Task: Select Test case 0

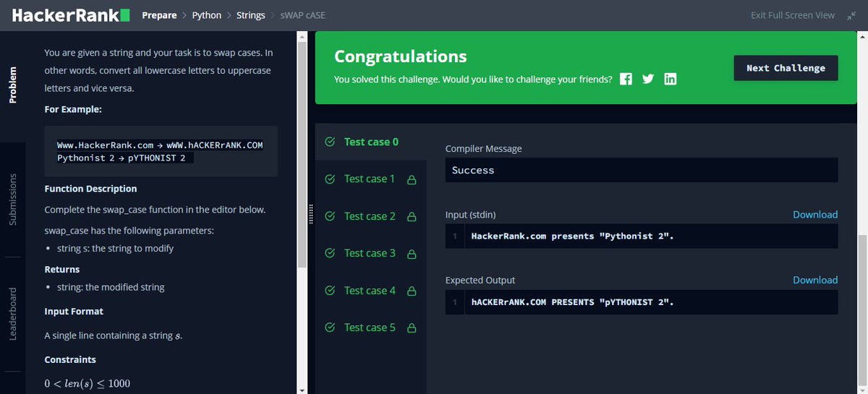Action: click(x=371, y=142)
